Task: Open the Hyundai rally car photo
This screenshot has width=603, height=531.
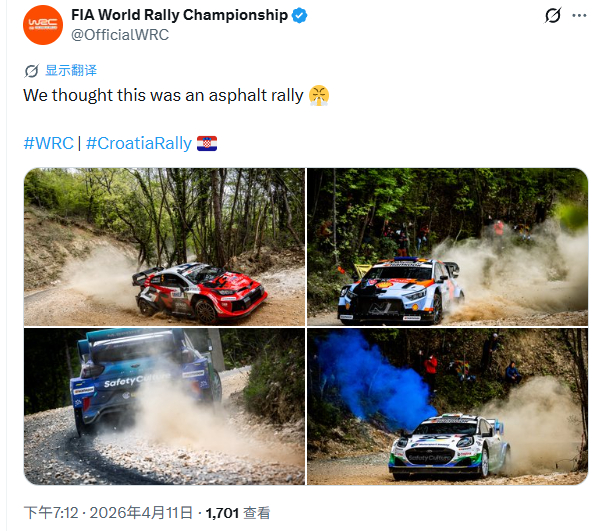Action: 447,247
